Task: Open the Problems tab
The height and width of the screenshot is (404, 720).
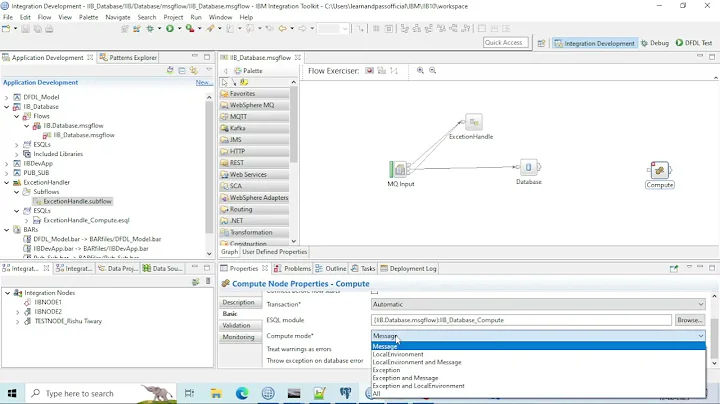Action: [x=292, y=269]
